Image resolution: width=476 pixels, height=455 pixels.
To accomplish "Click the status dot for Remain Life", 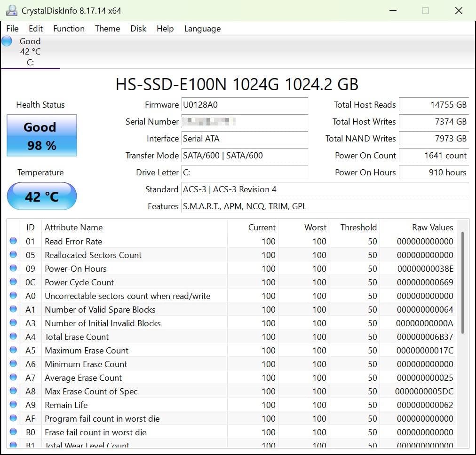I will point(13,405).
